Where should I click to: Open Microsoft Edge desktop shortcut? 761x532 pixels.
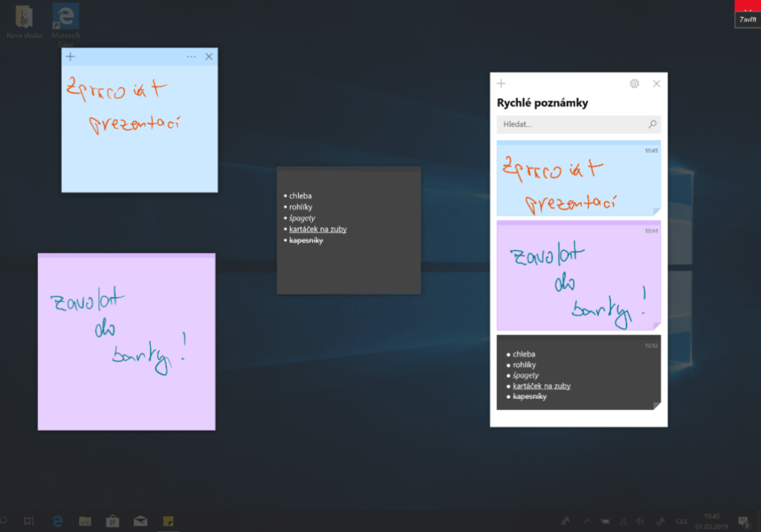66,20
